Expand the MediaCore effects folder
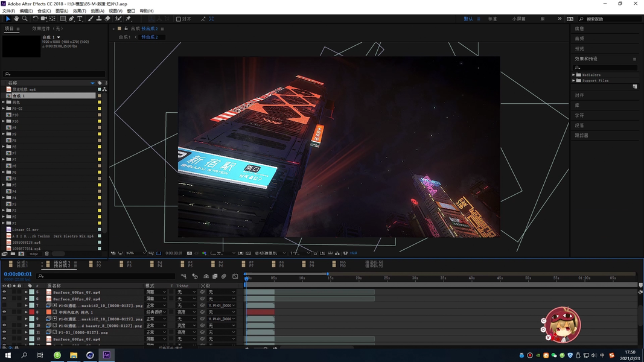 pos(574,75)
